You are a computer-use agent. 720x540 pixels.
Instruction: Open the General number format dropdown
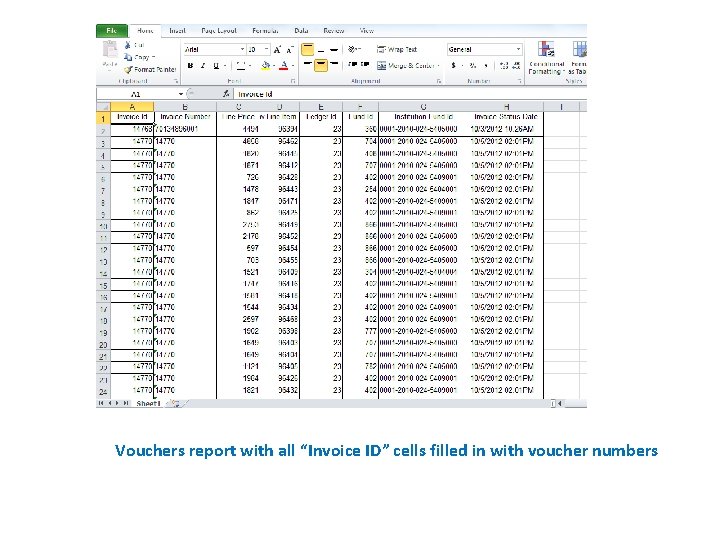tap(518, 49)
